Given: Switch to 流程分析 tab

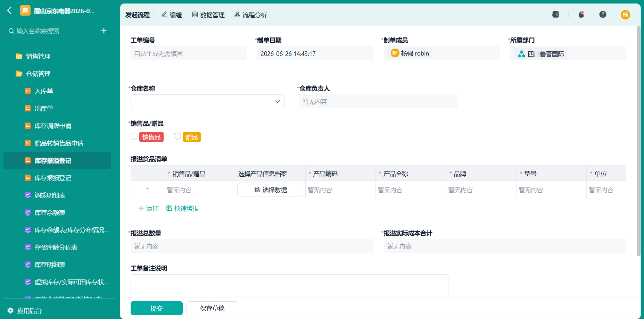Looking at the screenshot, I should tap(250, 15).
